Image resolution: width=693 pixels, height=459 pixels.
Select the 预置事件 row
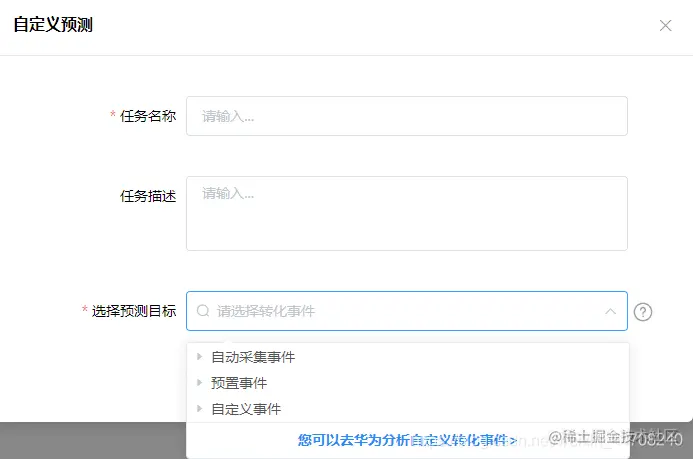407,383
